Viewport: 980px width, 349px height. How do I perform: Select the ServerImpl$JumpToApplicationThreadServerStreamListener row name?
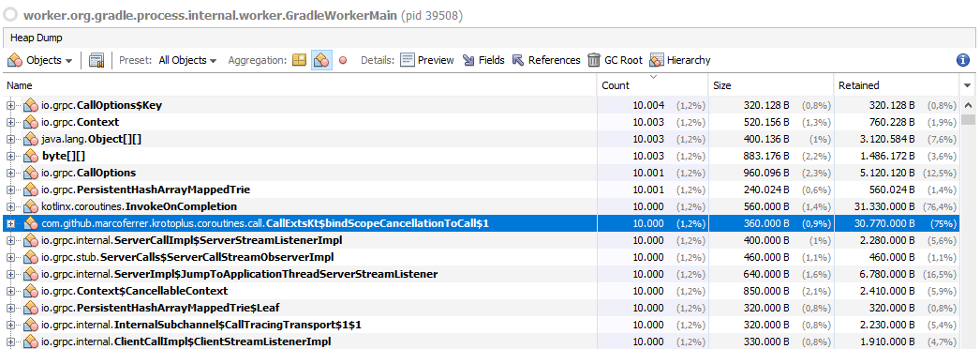click(x=239, y=274)
